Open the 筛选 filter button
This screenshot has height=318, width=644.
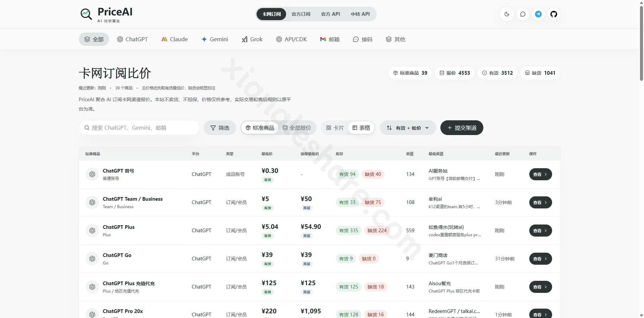(x=220, y=128)
